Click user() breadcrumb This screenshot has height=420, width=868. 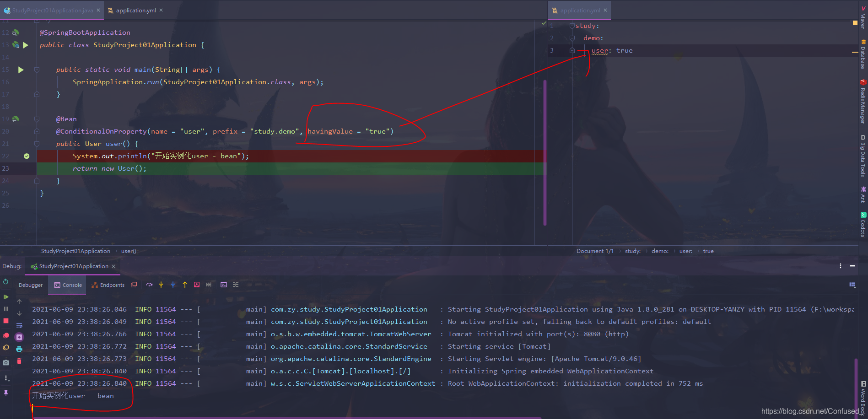pos(129,251)
